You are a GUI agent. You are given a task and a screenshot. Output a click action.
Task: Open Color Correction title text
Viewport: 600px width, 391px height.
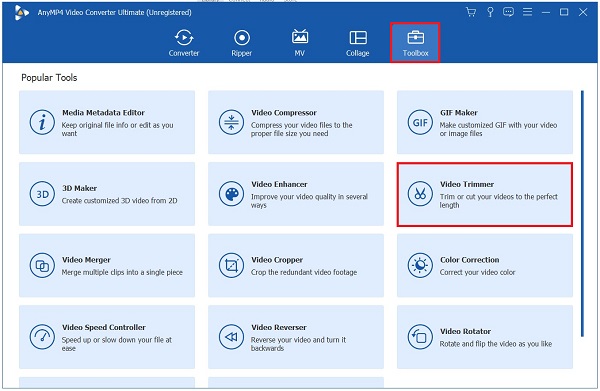coord(470,260)
